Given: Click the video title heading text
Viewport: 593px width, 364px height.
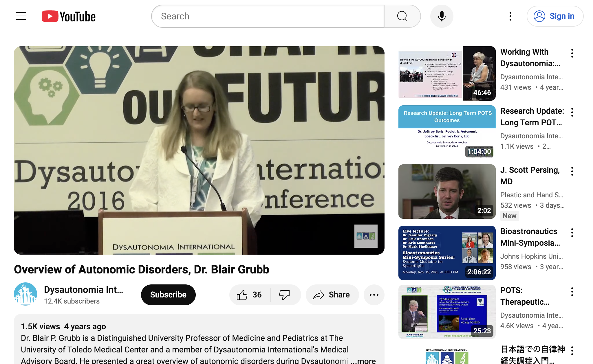Looking at the screenshot, I should (x=142, y=269).
